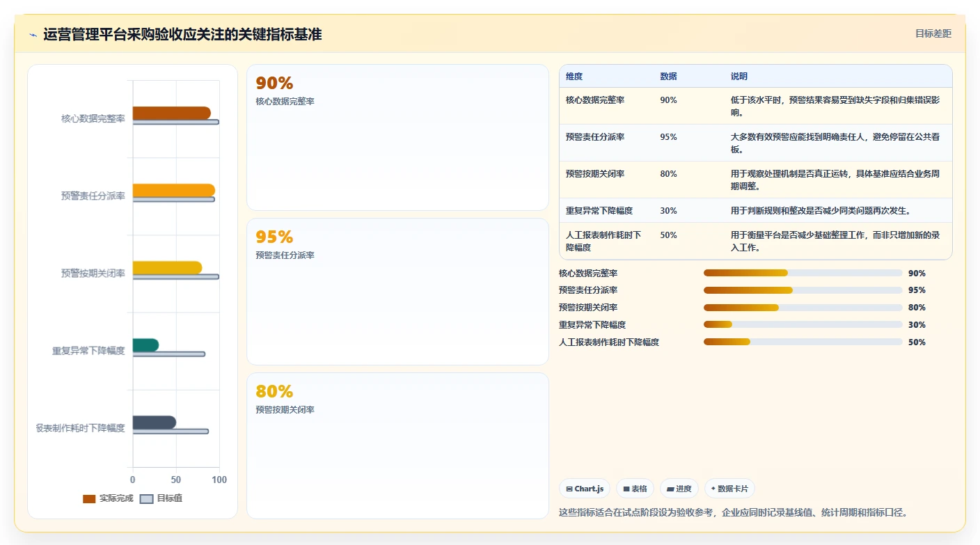Select the 进度 chip

pos(679,489)
